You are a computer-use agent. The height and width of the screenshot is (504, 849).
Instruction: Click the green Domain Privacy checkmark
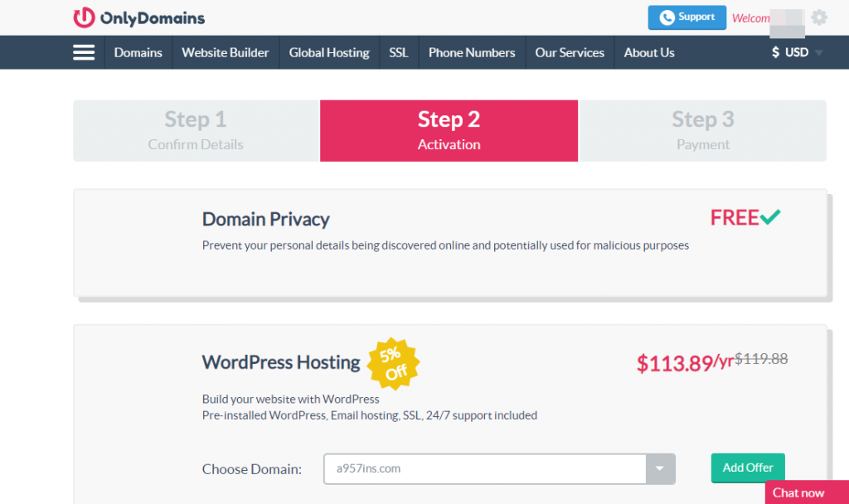pyautogui.click(x=770, y=217)
